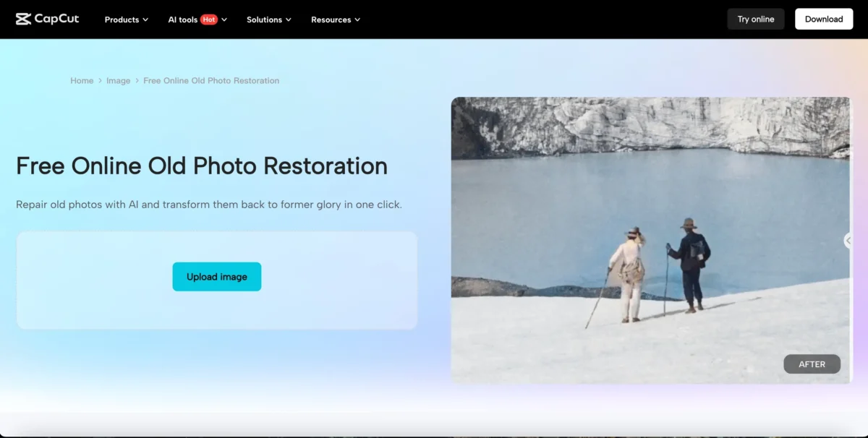Show the Resources menu
Screen dimensions: 868x438
click(x=331, y=20)
